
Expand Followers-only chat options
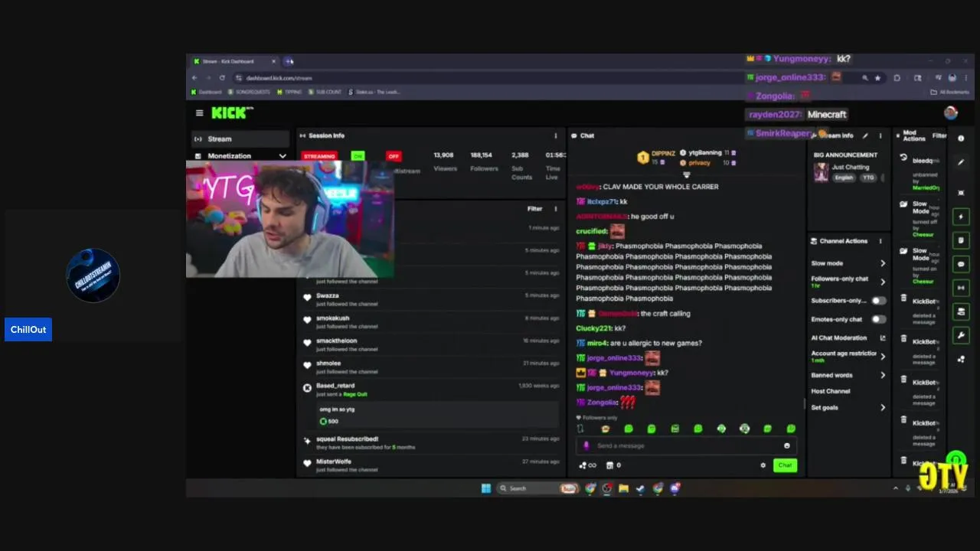tap(883, 282)
